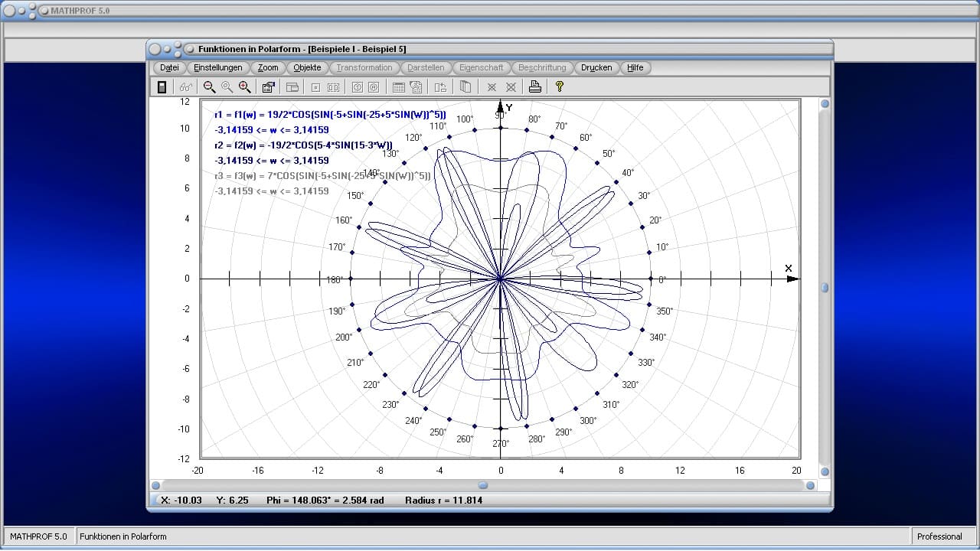Click the printer icon in toolbar

click(x=535, y=87)
